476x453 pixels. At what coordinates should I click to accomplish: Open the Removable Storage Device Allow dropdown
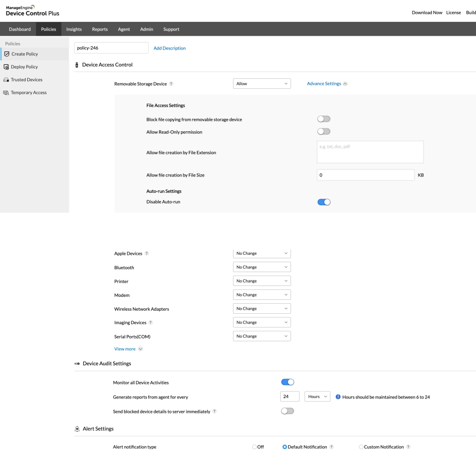262,83
